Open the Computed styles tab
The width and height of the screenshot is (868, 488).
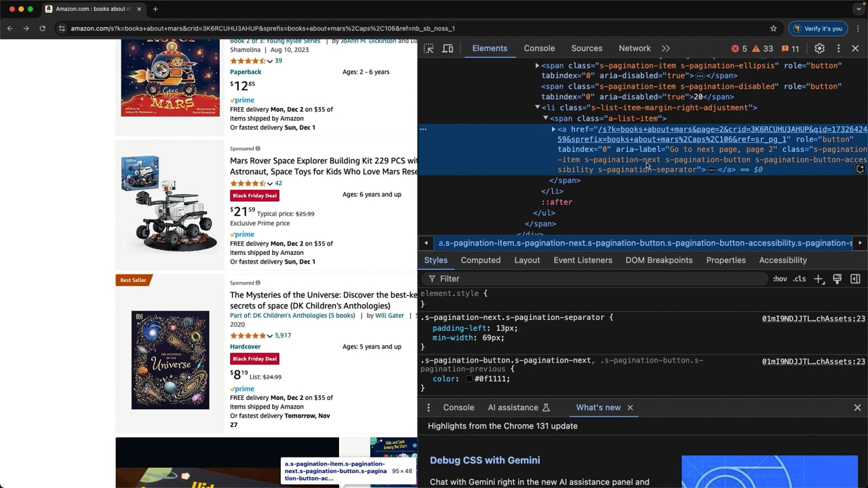coord(481,260)
